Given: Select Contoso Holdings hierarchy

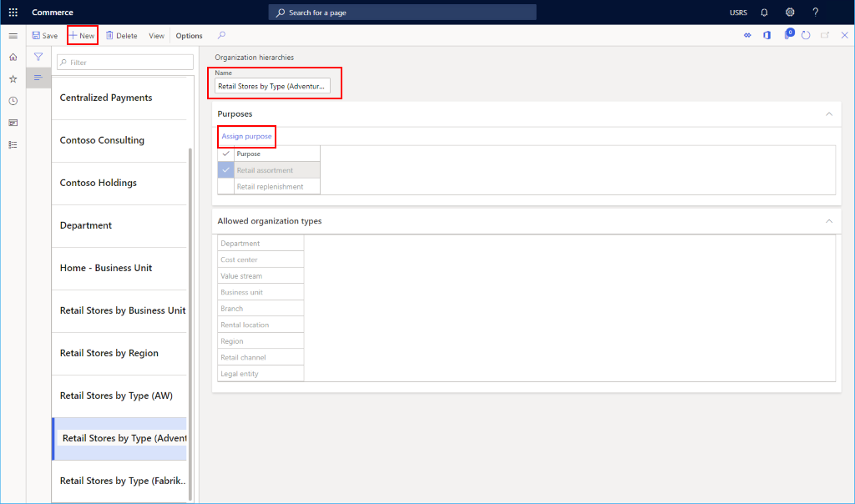Looking at the screenshot, I should [119, 183].
